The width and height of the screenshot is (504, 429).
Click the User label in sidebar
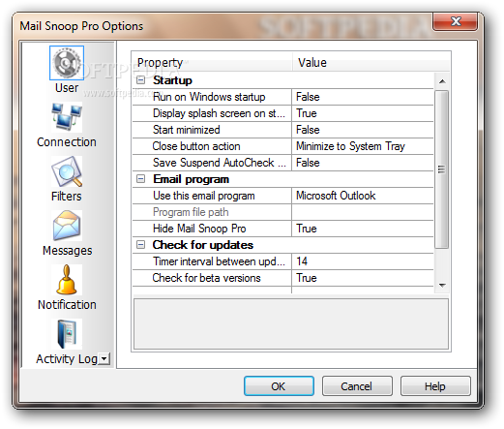(67, 88)
